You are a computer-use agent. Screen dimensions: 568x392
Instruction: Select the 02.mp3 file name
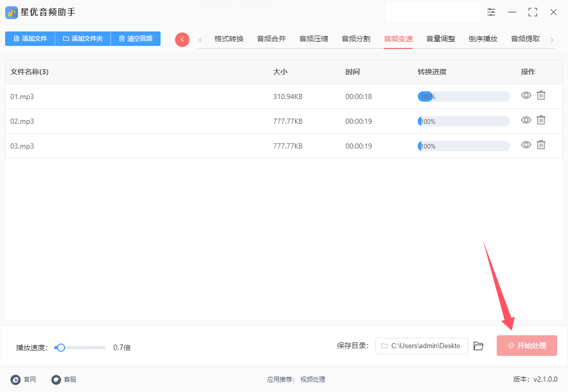point(22,121)
